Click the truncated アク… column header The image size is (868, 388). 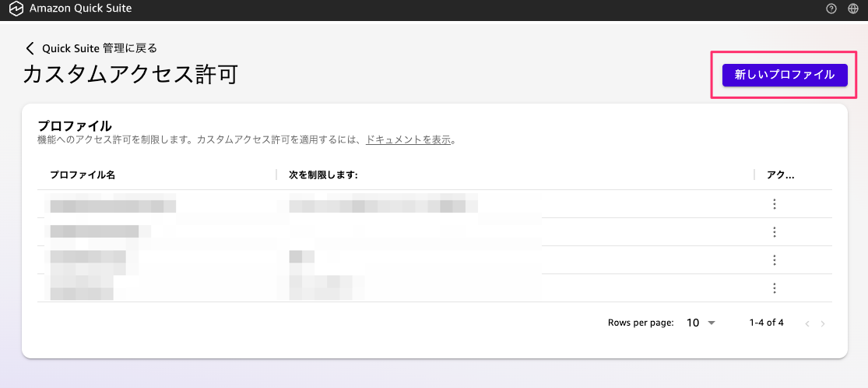[781, 175]
